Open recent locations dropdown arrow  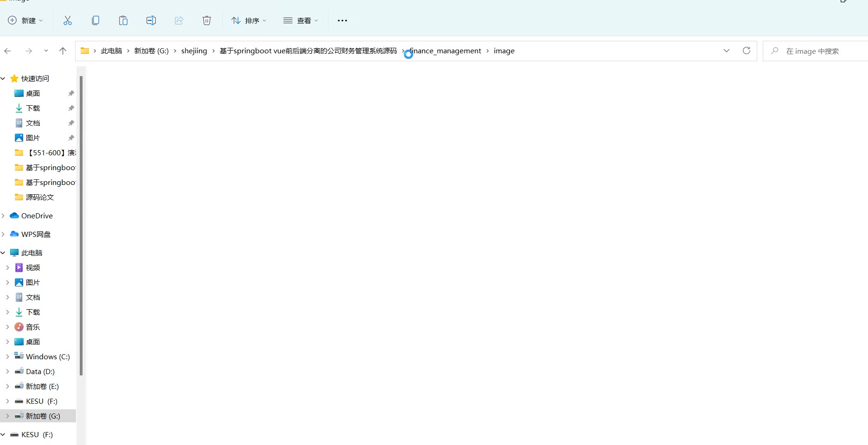pyautogui.click(x=46, y=51)
